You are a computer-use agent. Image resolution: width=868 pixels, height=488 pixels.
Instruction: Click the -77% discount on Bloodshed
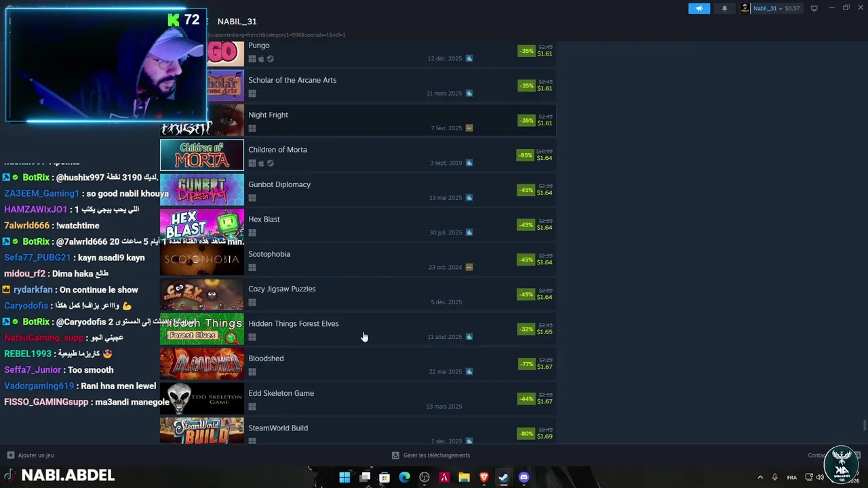point(526,364)
